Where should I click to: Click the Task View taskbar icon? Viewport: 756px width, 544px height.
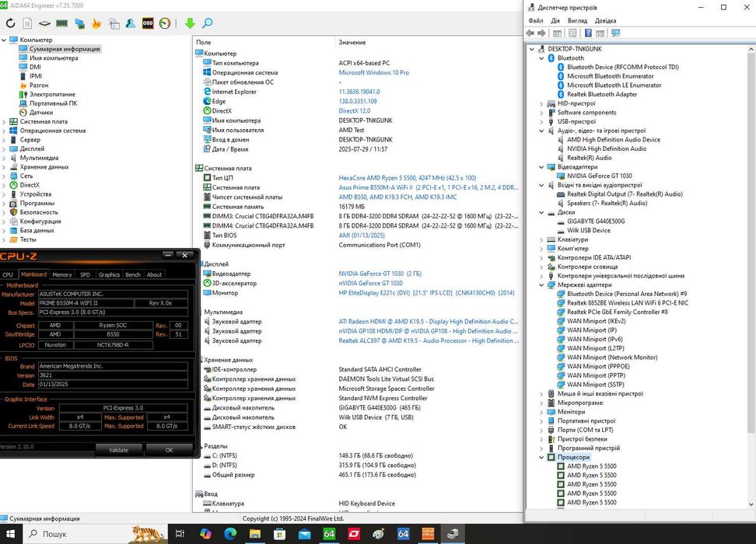pos(180,533)
